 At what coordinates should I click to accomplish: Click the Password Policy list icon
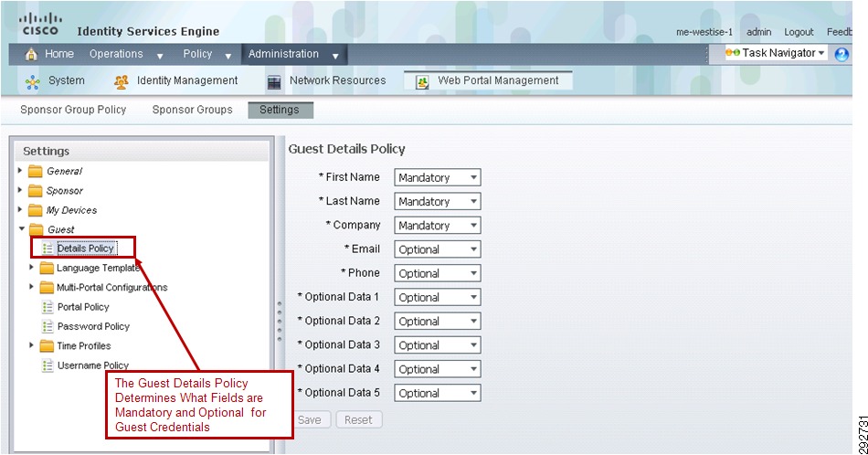tap(48, 326)
